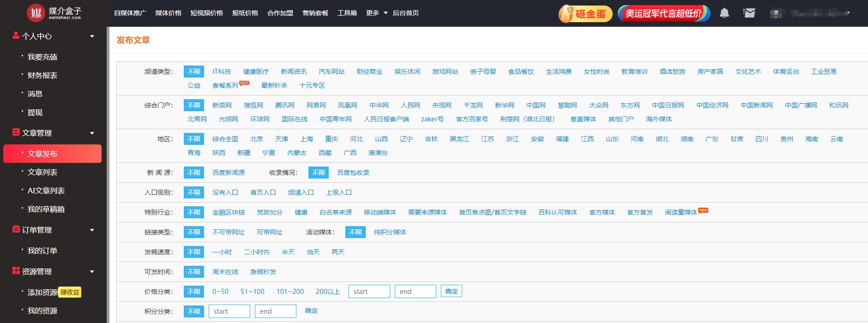Select 不限 for 活动媒体

coord(356,232)
